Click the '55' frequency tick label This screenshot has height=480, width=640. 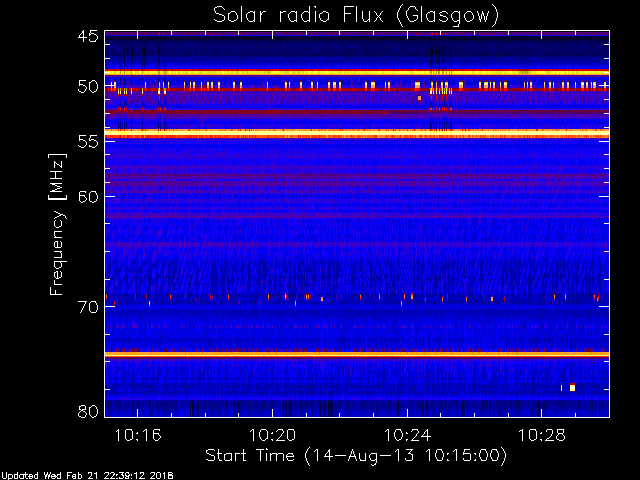[x=88, y=142]
